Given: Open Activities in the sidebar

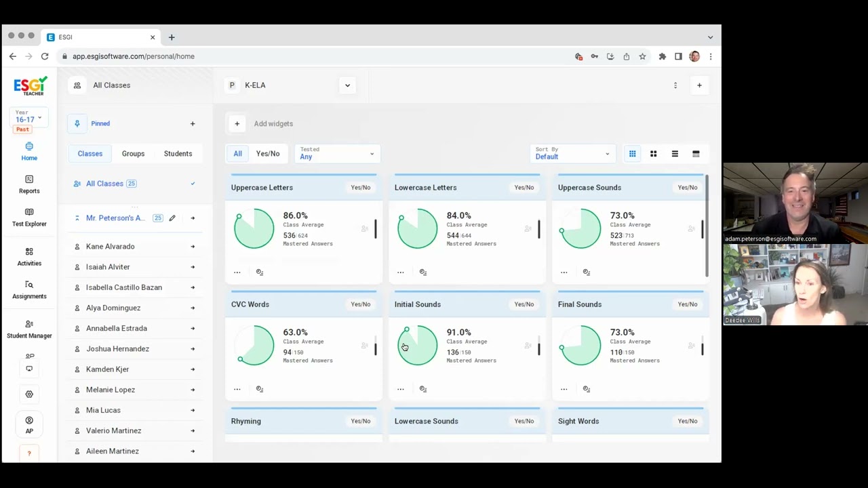Looking at the screenshot, I should tap(29, 256).
